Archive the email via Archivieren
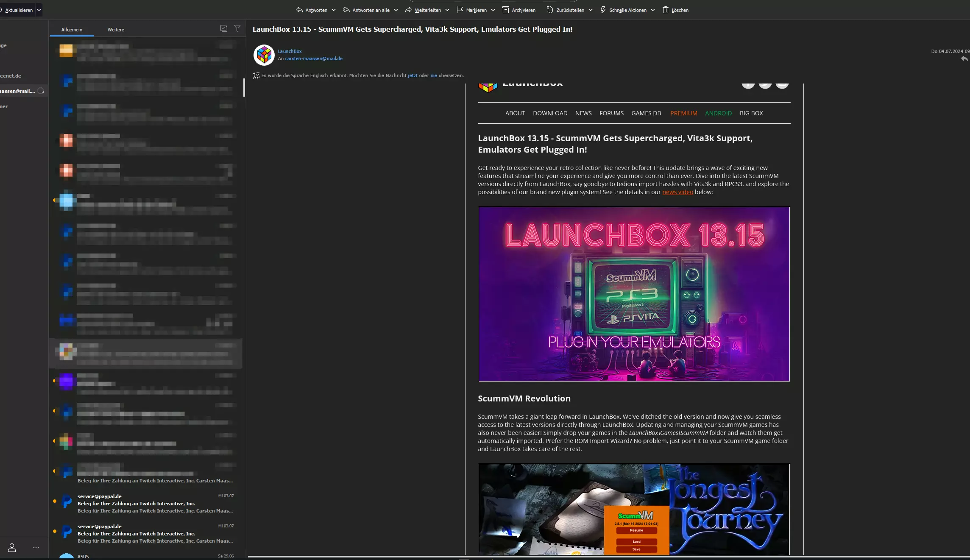 (x=519, y=10)
